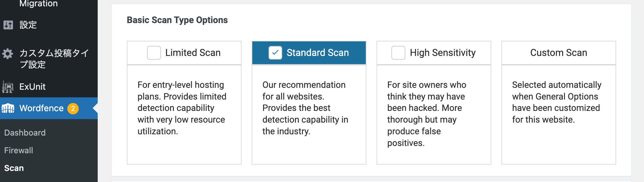Open the Dashboard submenu item
This screenshot has height=182, width=644.
click(25, 133)
